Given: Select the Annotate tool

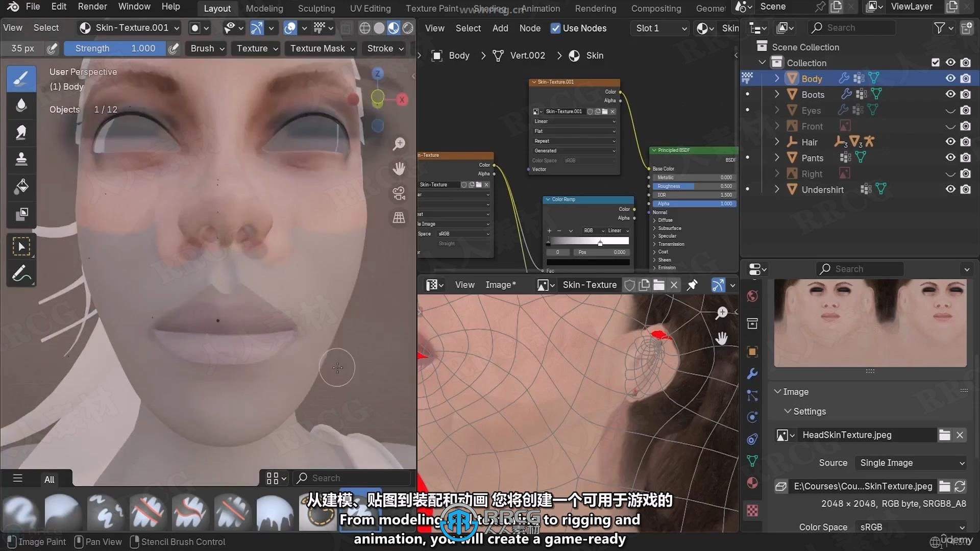Looking at the screenshot, I should pyautogui.click(x=21, y=274).
